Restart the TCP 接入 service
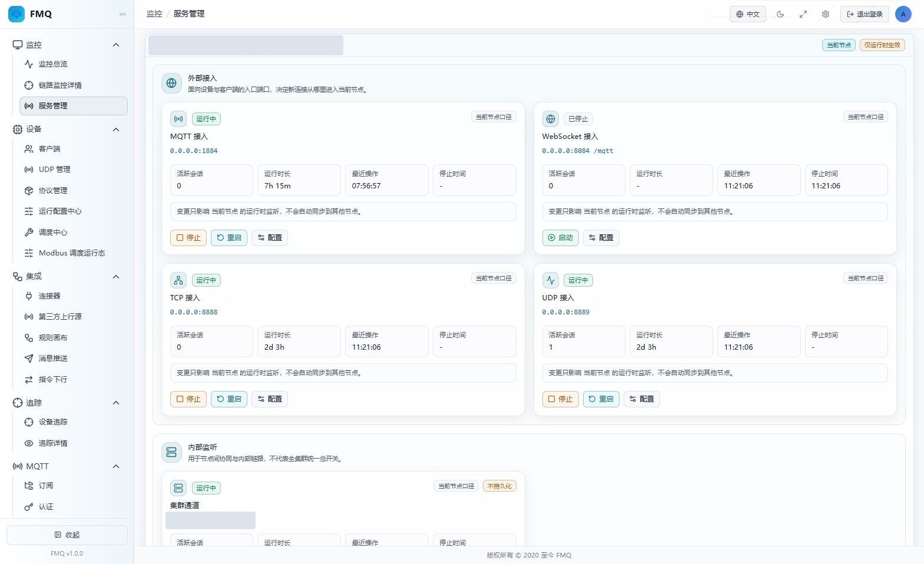 (229, 399)
